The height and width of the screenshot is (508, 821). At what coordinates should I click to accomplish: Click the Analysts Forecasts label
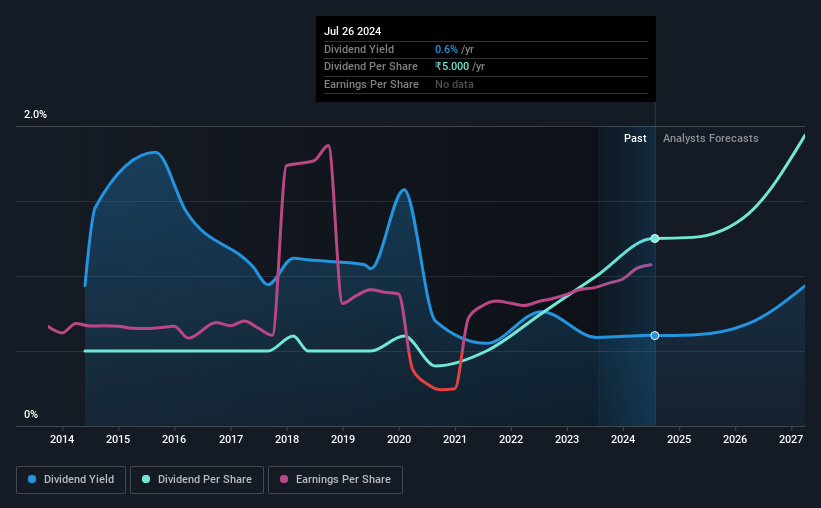coord(711,138)
